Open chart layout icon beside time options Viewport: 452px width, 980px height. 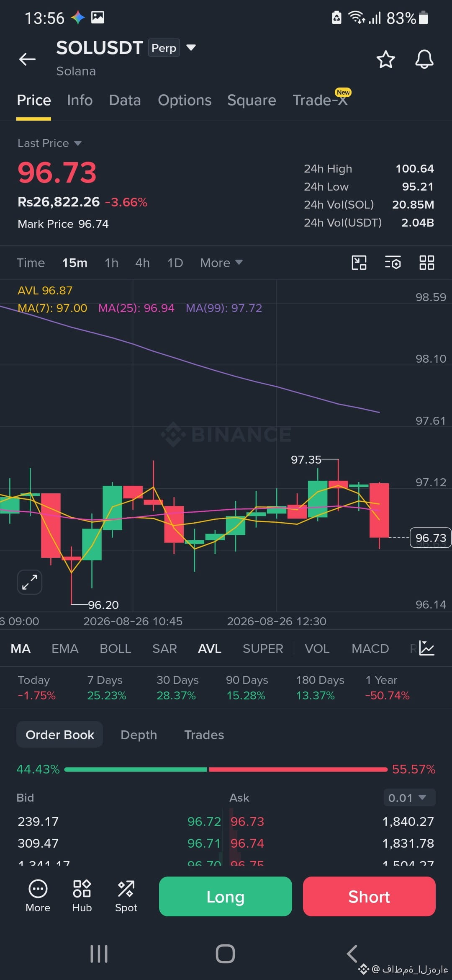coord(359,263)
